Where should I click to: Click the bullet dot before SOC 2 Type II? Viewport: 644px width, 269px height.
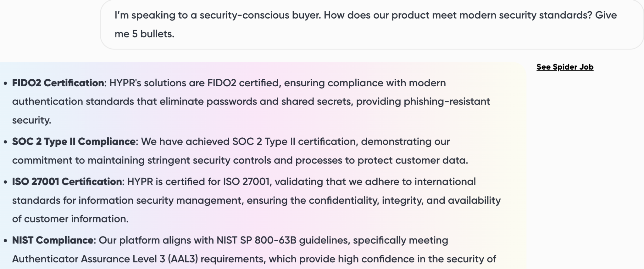point(5,142)
